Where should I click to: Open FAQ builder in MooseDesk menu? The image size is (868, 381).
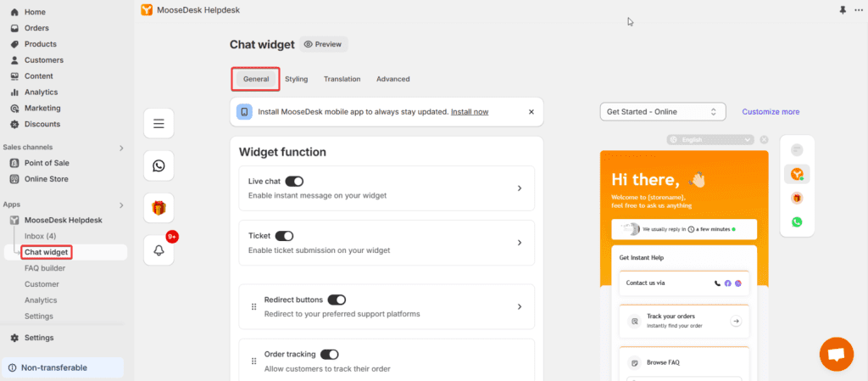(x=45, y=269)
